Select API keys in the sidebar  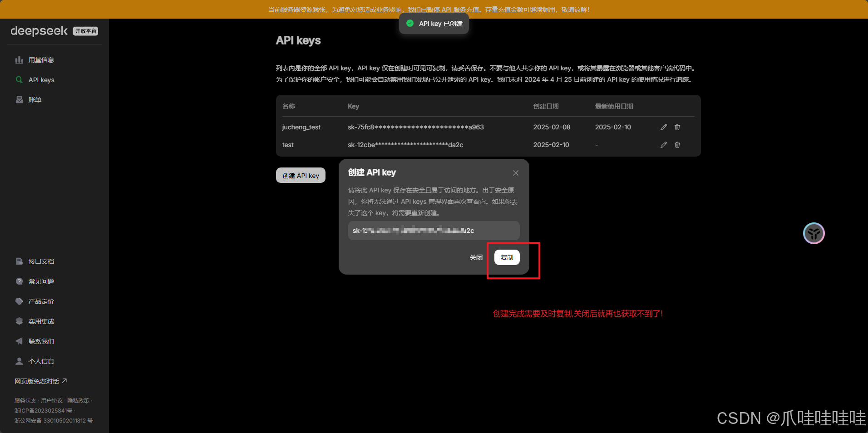coord(41,80)
